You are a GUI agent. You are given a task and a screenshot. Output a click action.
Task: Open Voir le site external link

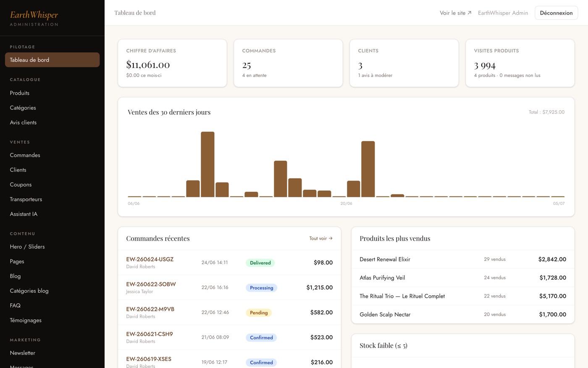pyautogui.click(x=455, y=13)
